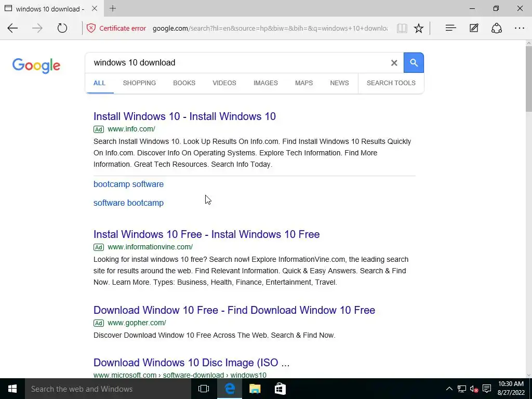The height and width of the screenshot is (399, 532).
Task: Open File Explorer from the taskbar
Action: point(255,389)
